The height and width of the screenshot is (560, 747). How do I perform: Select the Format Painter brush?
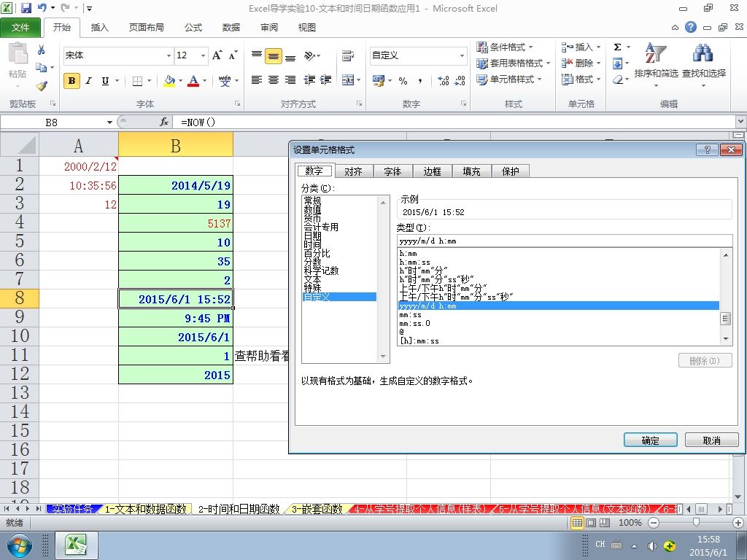click(42, 86)
